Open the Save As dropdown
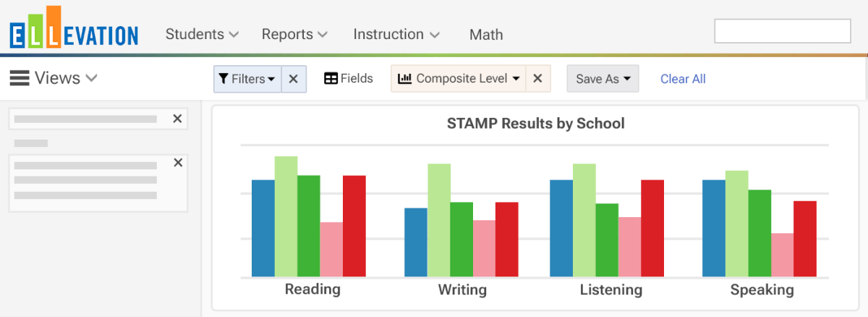Viewport: 868px width, 317px height. point(603,79)
